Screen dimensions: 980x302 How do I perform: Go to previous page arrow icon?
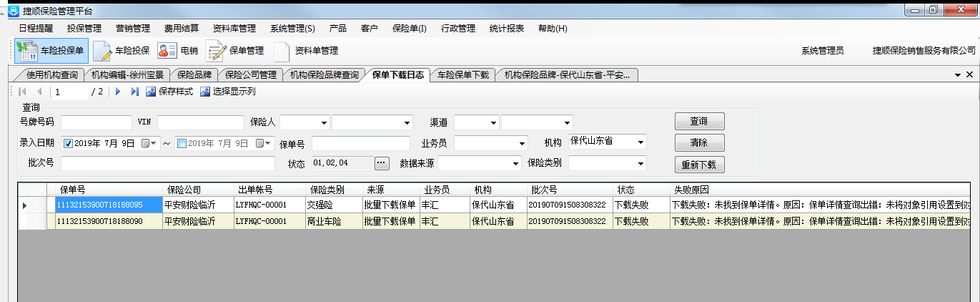pos(39,92)
